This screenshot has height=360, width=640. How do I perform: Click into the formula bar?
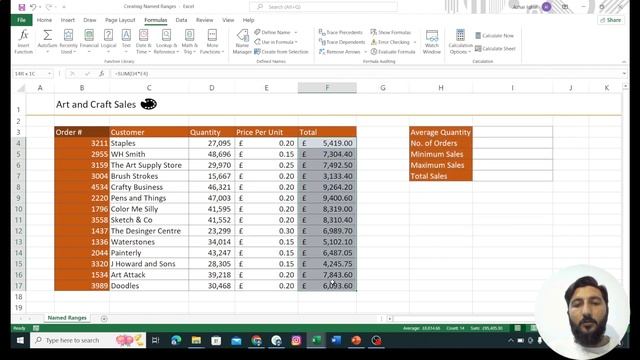pos(365,73)
